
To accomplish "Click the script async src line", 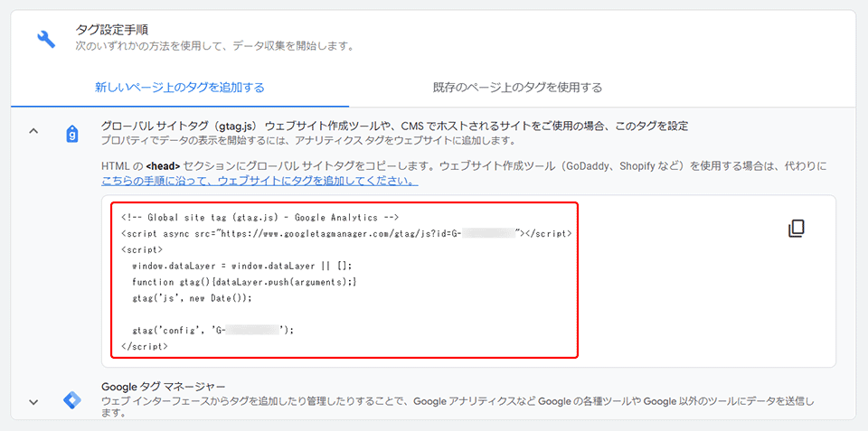I will pyautogui.click(x=346, y=233).
